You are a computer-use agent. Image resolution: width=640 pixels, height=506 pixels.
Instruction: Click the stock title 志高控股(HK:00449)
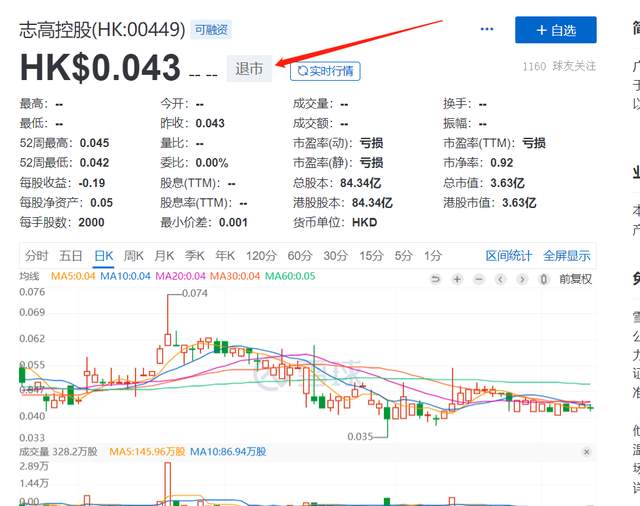(102, 30)
